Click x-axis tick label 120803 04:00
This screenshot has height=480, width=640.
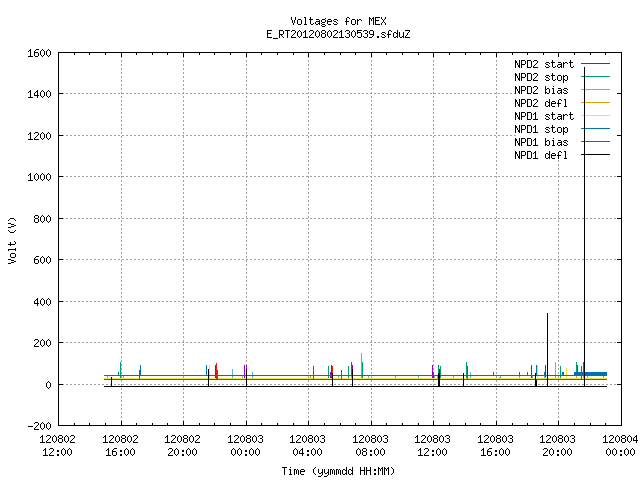coord(307,446)
